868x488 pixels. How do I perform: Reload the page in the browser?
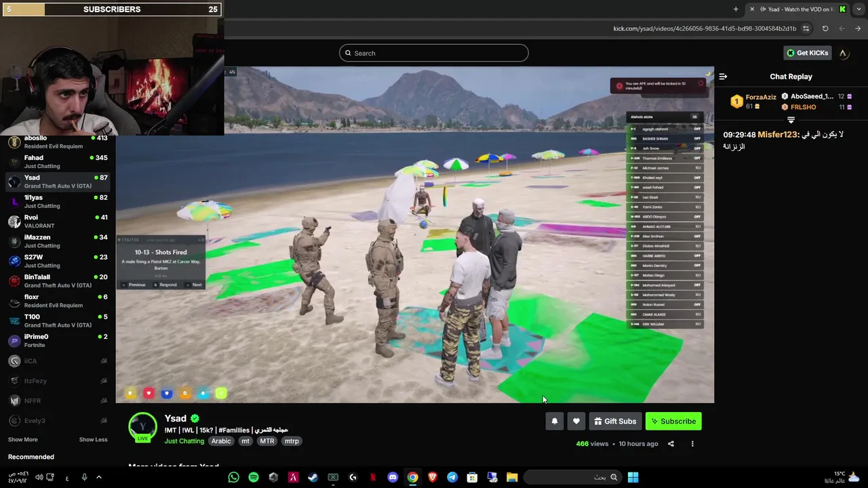(x=825, y=28)
